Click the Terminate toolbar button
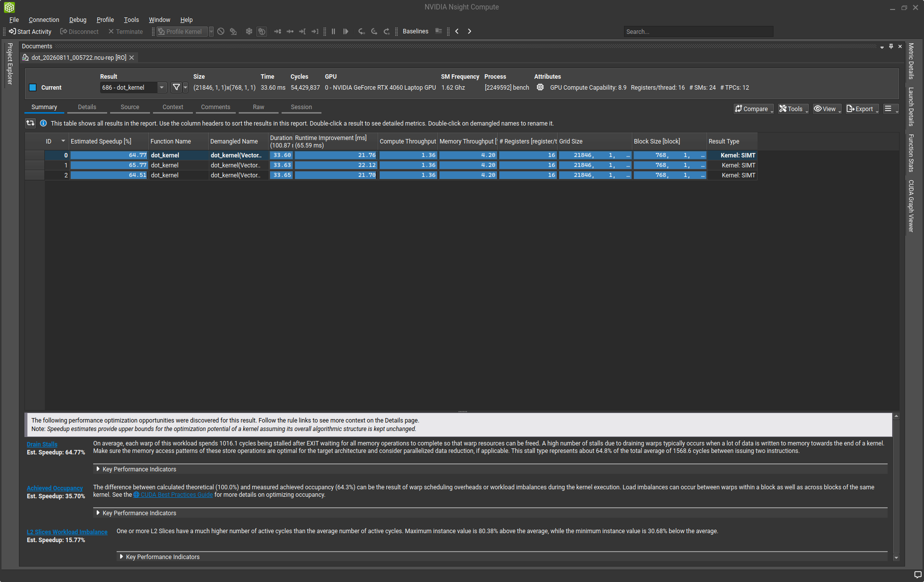The width and height of the screenshot is (924, 582). (126, 31)
